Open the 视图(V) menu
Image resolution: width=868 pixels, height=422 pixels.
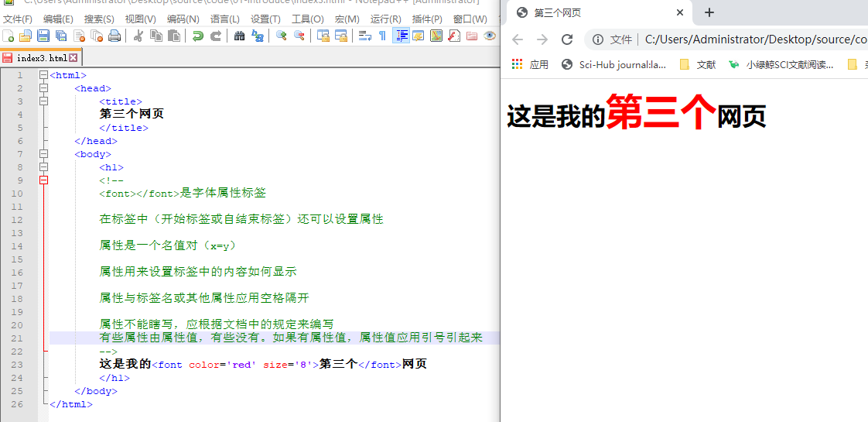tap(140, 19)
